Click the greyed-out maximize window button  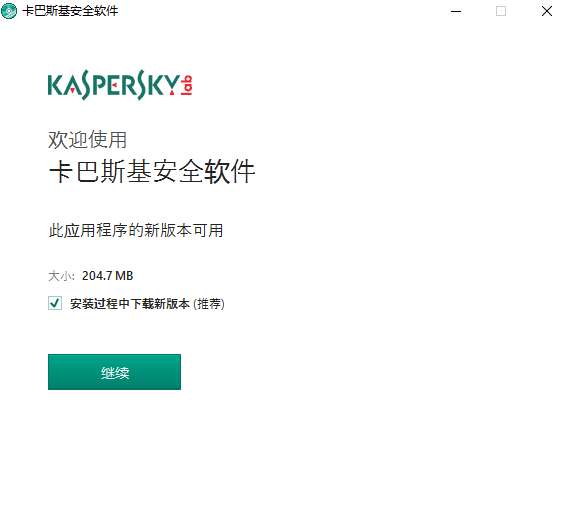pyautogui.click(x=501, y=11)
